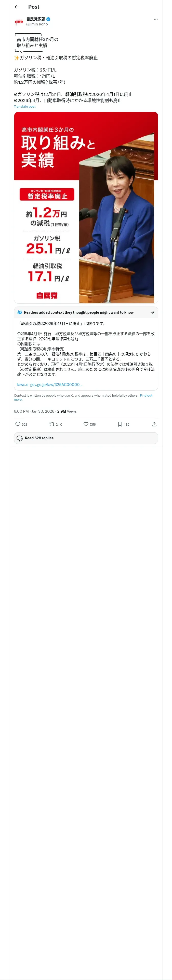Click the 6:00 PM Jan 30, 2026 timestamp
Viewport: 172px width, 980px height.
click(x=34, y=411)
